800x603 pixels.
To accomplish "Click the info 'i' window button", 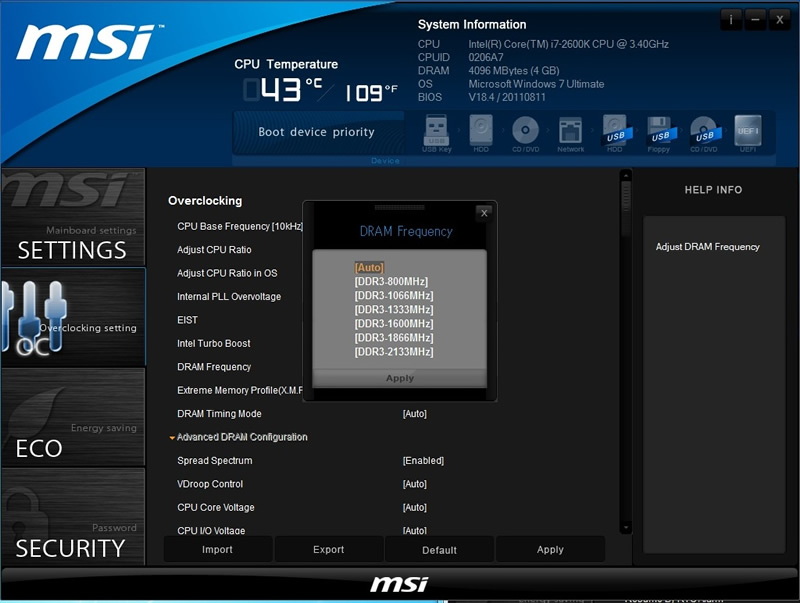I will (x=731, y=20).
